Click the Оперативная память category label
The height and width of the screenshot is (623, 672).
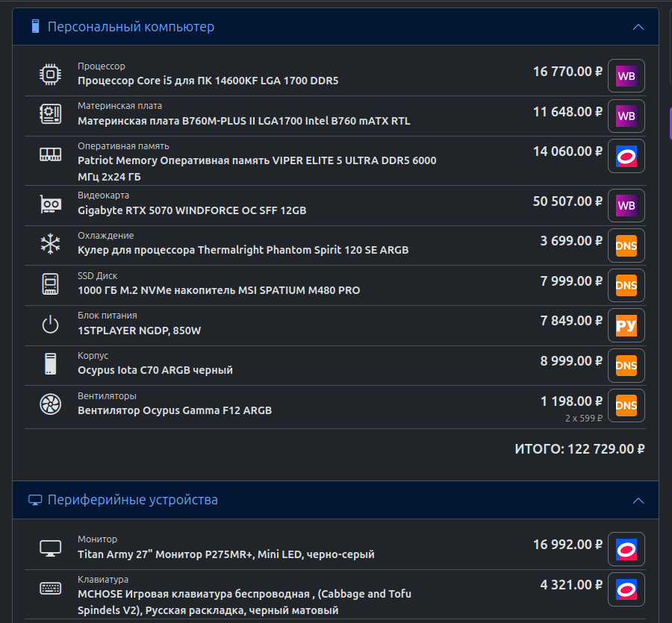(x=123, y=146)
